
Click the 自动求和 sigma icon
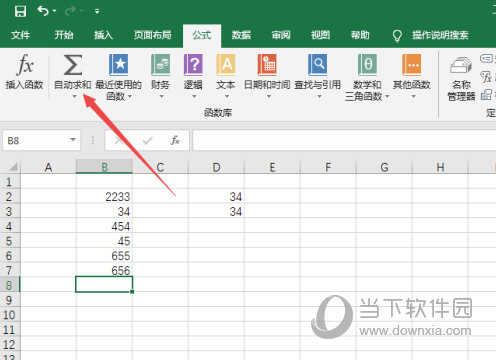[x=73, y=65]
